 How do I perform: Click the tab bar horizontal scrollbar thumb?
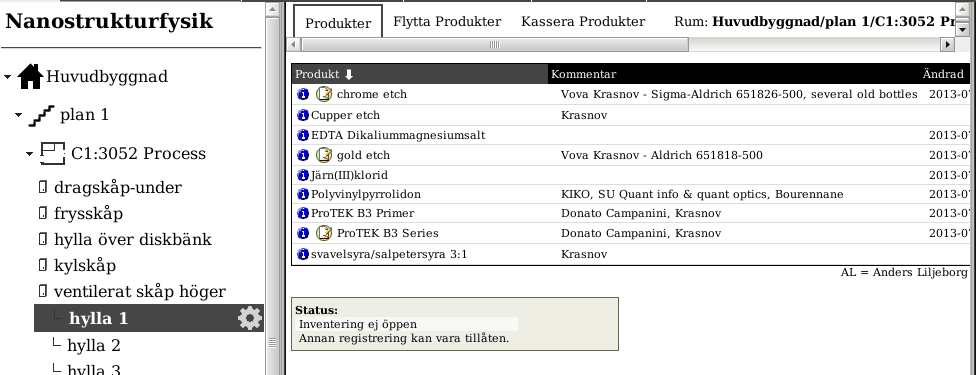click(495, 44)
